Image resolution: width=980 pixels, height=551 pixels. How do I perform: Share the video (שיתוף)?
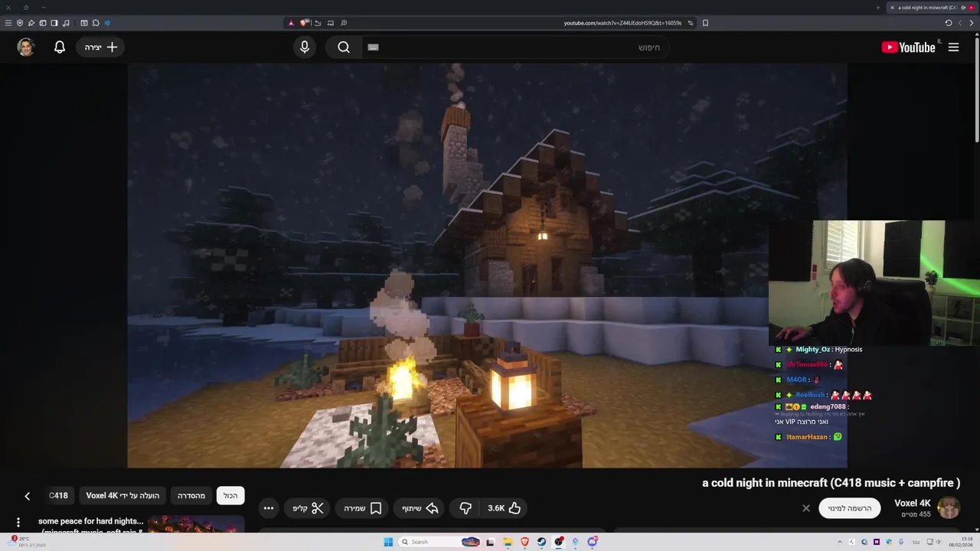[x=420, y=508]
